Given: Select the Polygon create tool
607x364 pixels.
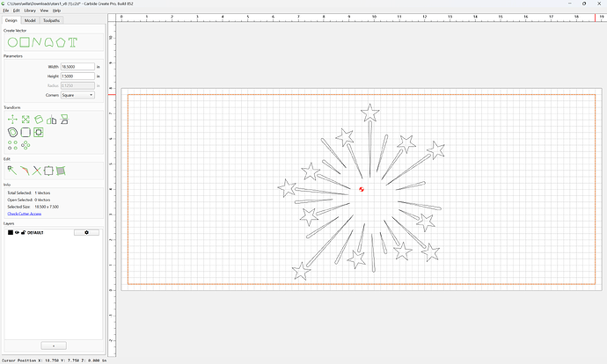Looking at the screenshot, I should (x=61, y=42).
